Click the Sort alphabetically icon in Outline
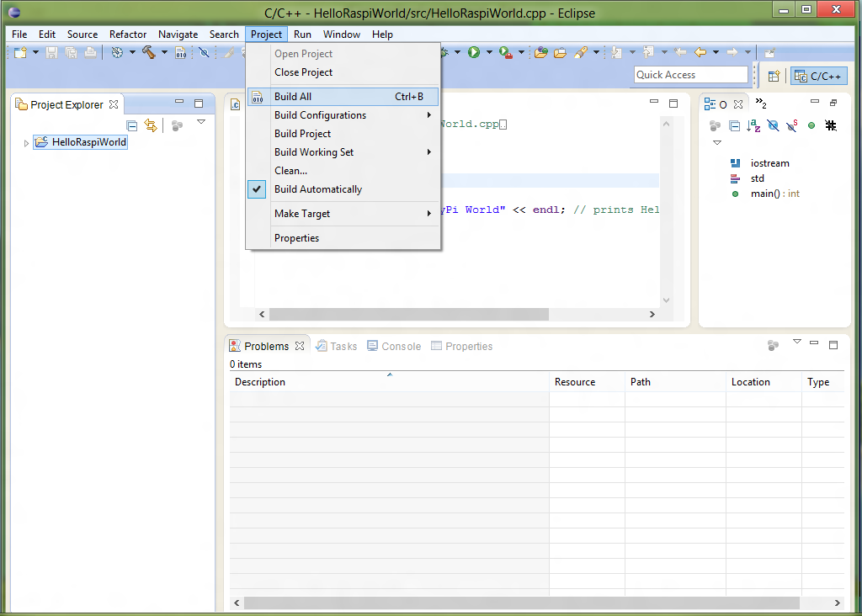The width and height of the screenshot is (862, 616). coord(753,126)
